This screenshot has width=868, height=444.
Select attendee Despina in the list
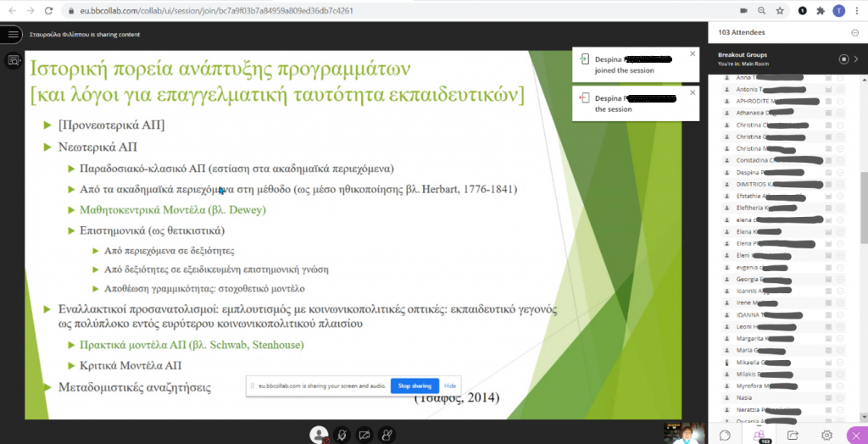coord(784,173)
